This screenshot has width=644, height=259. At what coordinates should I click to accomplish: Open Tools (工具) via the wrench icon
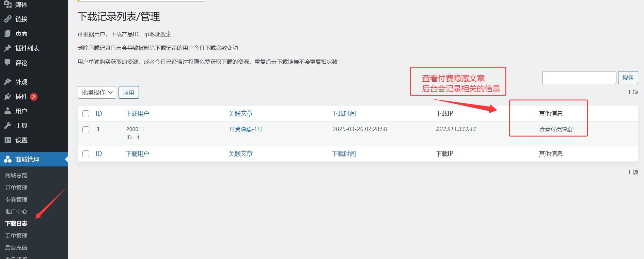tap(7, 126)
